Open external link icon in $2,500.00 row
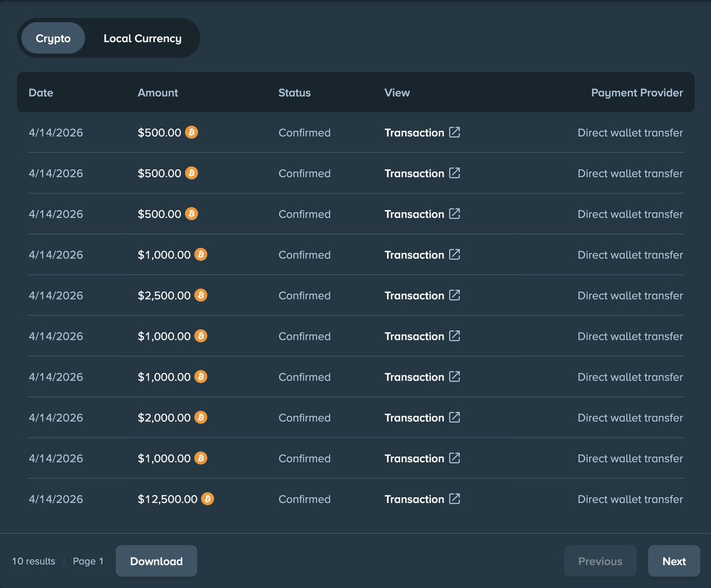The width and height of the screenshot is (711, 588). (454, 295)
